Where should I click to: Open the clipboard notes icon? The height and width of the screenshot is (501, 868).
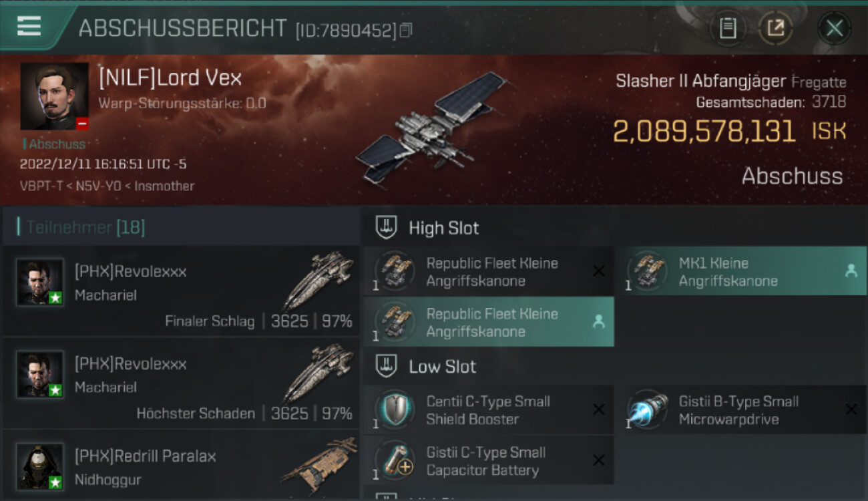pos(727,28)
